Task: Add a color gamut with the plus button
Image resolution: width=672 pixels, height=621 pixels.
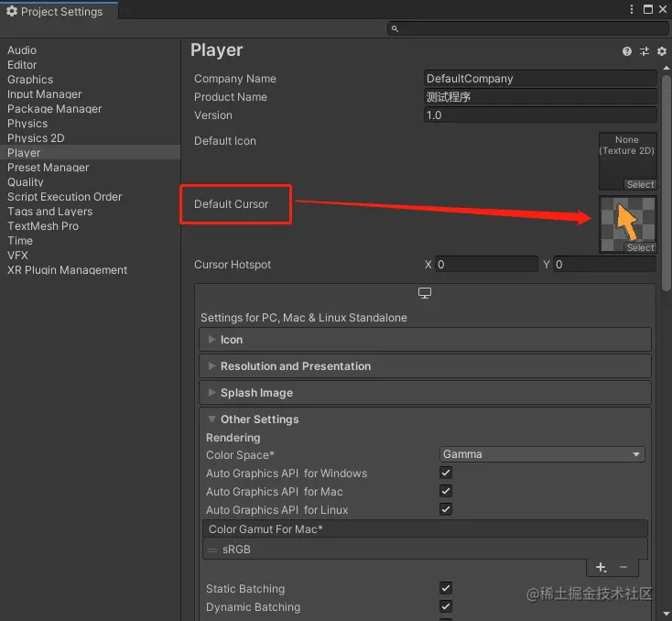Action: (601, 567)
